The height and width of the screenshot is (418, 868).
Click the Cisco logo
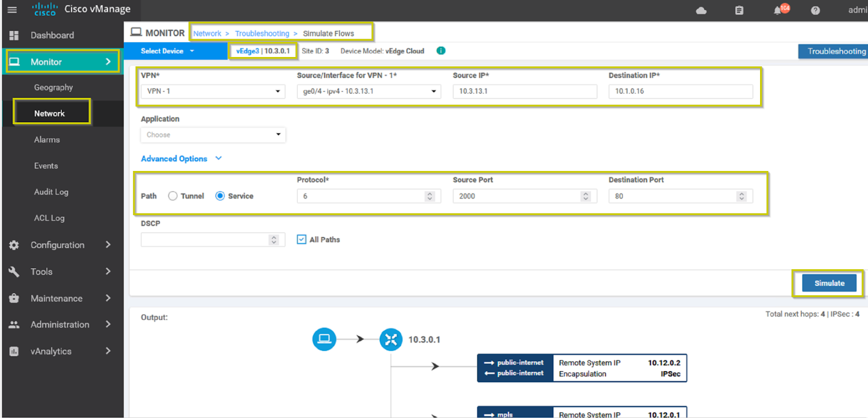(45, 9)
